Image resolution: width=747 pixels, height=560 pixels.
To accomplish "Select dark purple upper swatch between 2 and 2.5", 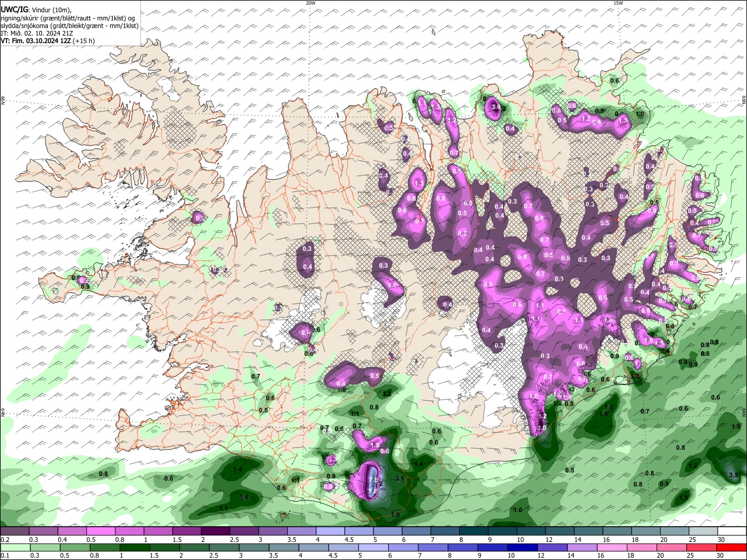I will 215,531.
